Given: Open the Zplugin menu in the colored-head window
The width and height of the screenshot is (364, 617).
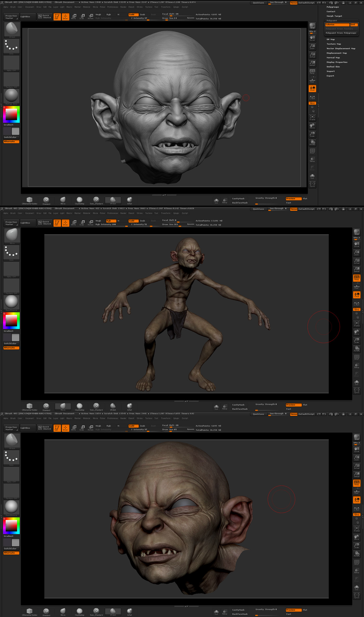Looking at the screenshot, I should pos(176,418).
